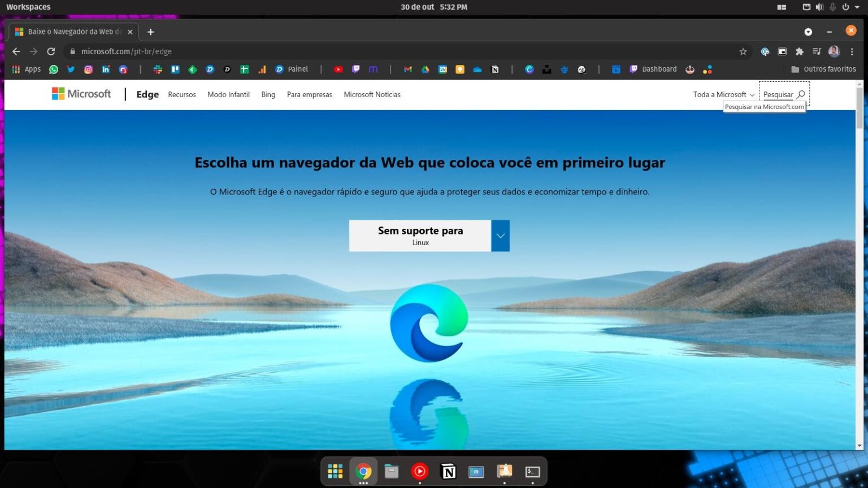The width and height of the screenshot is (868, 488).
Task: Bookmark this page with the star icon
Action: [x=744, y=51]
